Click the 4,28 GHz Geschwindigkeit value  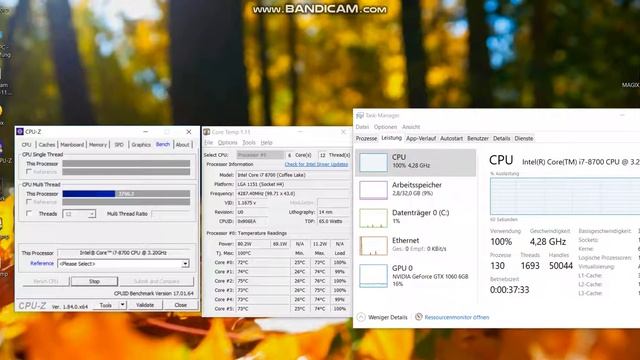[x=548, y=242]
